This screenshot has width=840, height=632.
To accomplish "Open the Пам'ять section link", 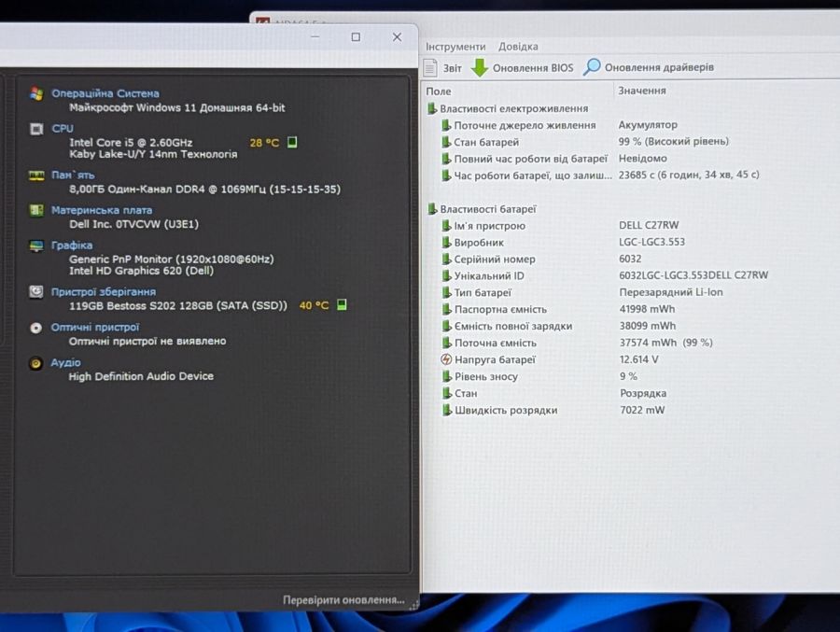I will [x=72, y=176].
